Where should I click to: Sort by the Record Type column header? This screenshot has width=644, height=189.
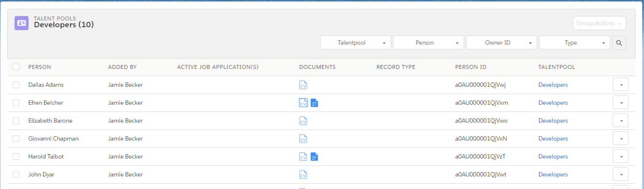[395, 67]
